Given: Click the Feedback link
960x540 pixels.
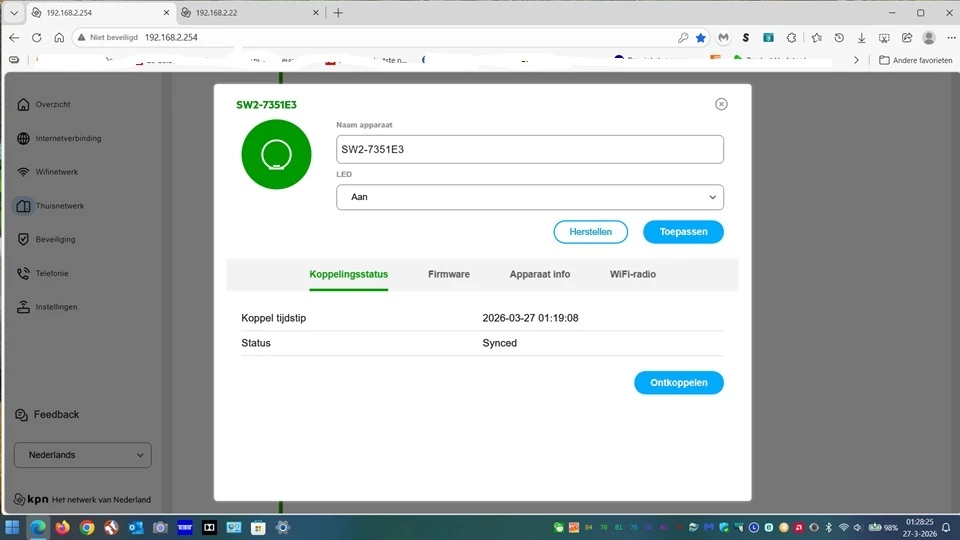Looking at the screenshot, I should [x=47, y=414].
